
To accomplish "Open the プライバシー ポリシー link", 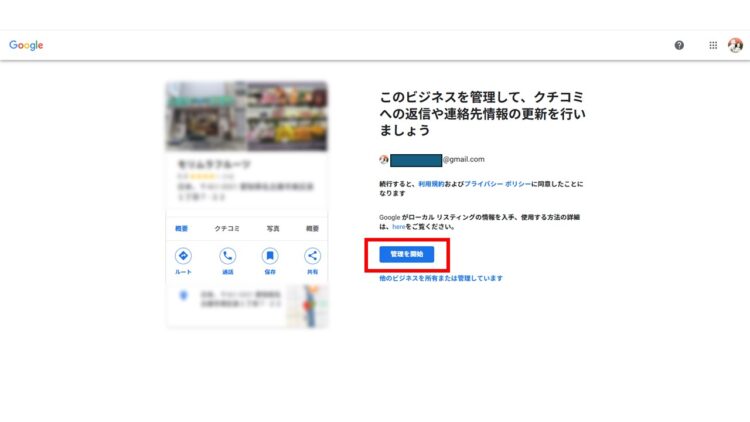I will tap(497, 184).
